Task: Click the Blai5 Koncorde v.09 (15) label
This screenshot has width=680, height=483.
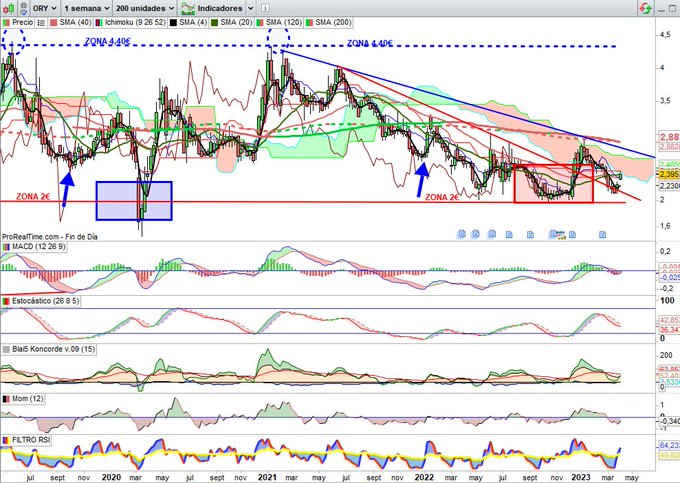Action: click(49, 349)
